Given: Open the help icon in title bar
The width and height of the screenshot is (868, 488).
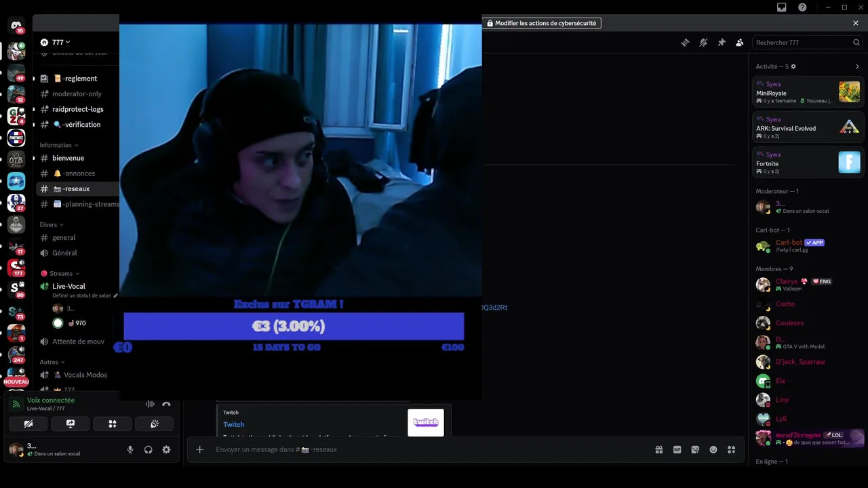Looking at the screenshot, I should 802,7.
